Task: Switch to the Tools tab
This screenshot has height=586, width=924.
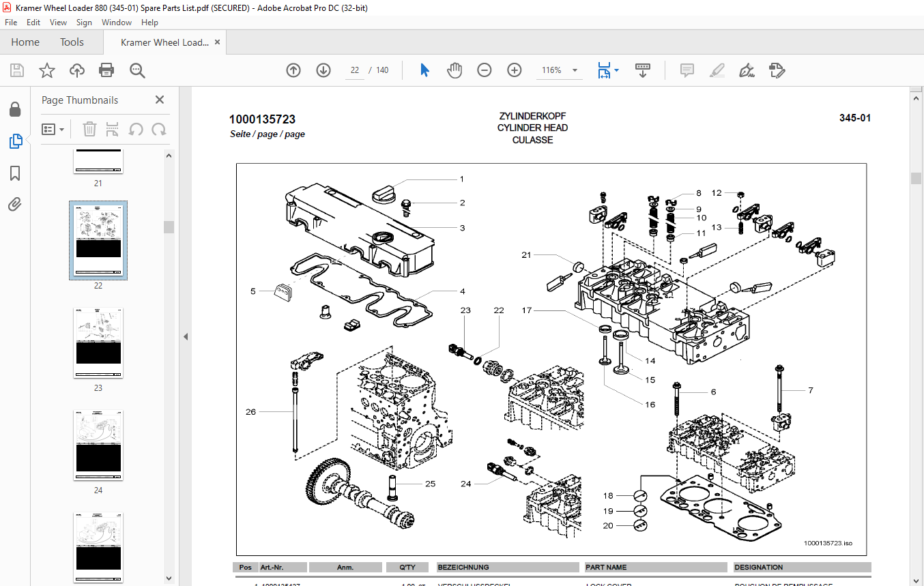Action: (72, 42)
